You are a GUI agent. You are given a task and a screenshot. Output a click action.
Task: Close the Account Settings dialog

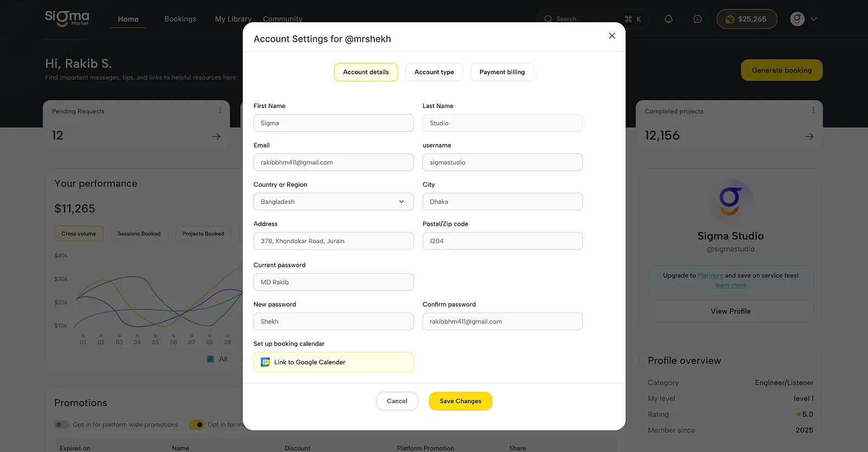point(612,36)
